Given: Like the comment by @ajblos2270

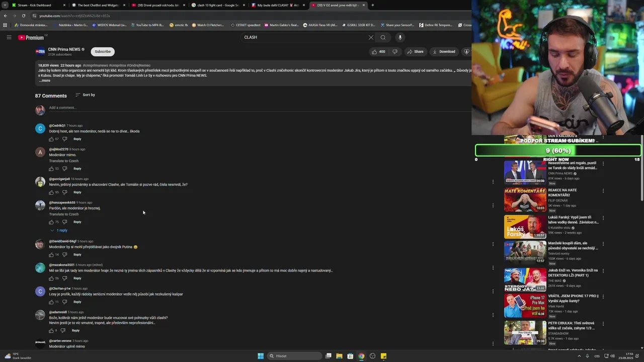Looking at the screenshot, I should coord(51,168).
